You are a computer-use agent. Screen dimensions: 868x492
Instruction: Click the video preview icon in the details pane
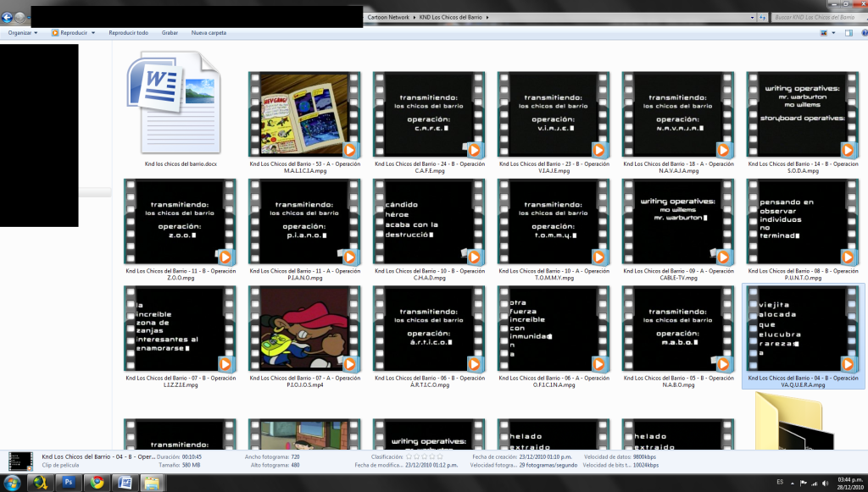pos(20,461)
